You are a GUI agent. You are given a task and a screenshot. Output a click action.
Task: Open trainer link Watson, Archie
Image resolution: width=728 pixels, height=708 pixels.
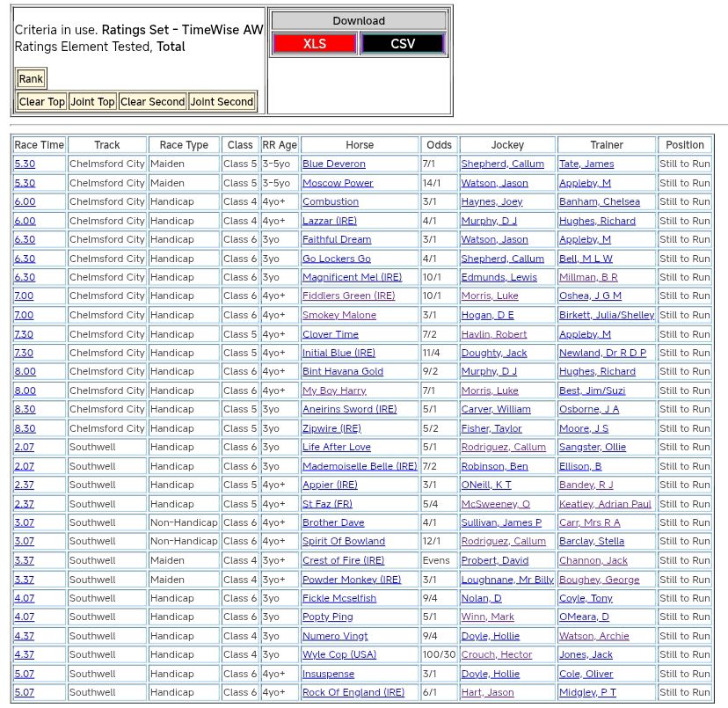593,636
